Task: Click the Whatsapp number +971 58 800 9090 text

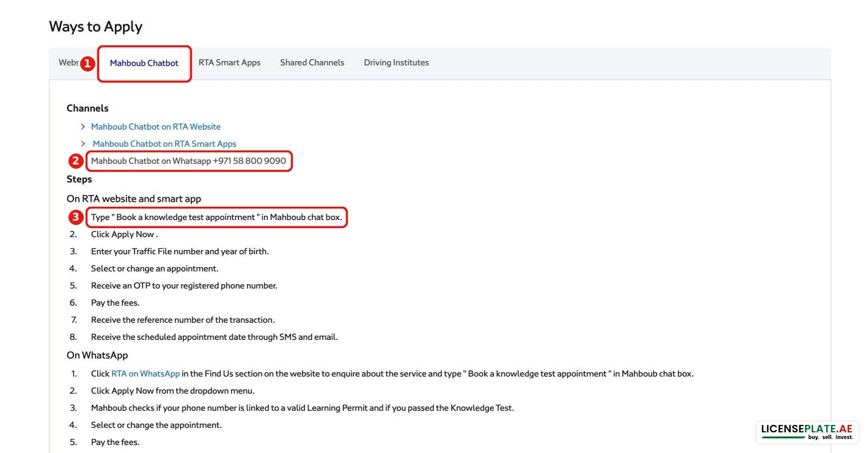Action: coord(249,161)
